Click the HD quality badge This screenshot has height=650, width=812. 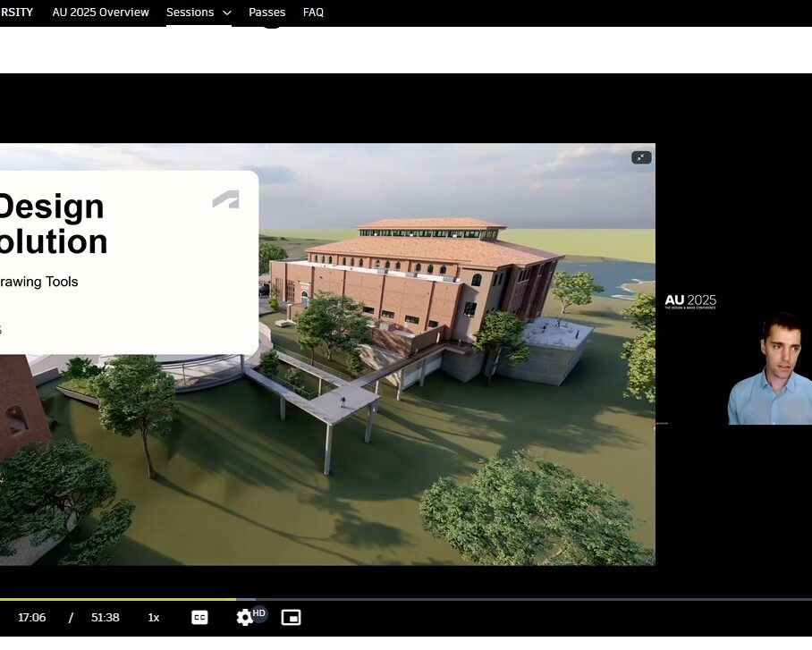(x=259, y=612)
